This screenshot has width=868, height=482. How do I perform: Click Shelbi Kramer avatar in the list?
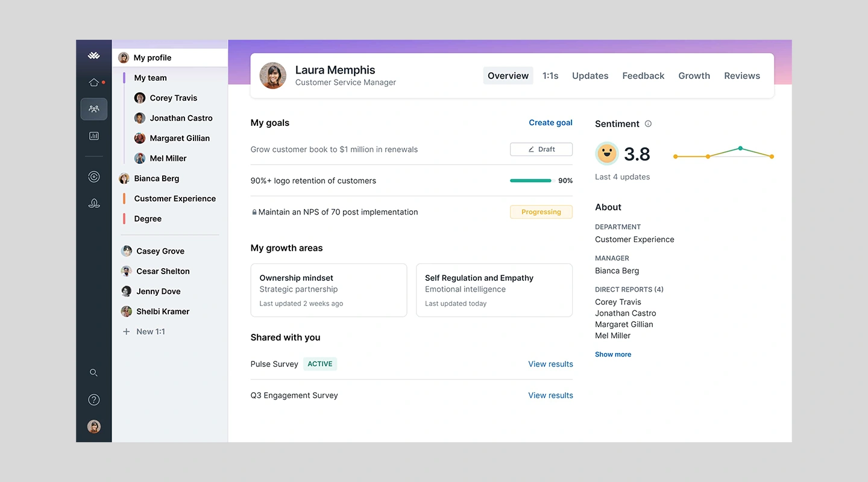127,311
